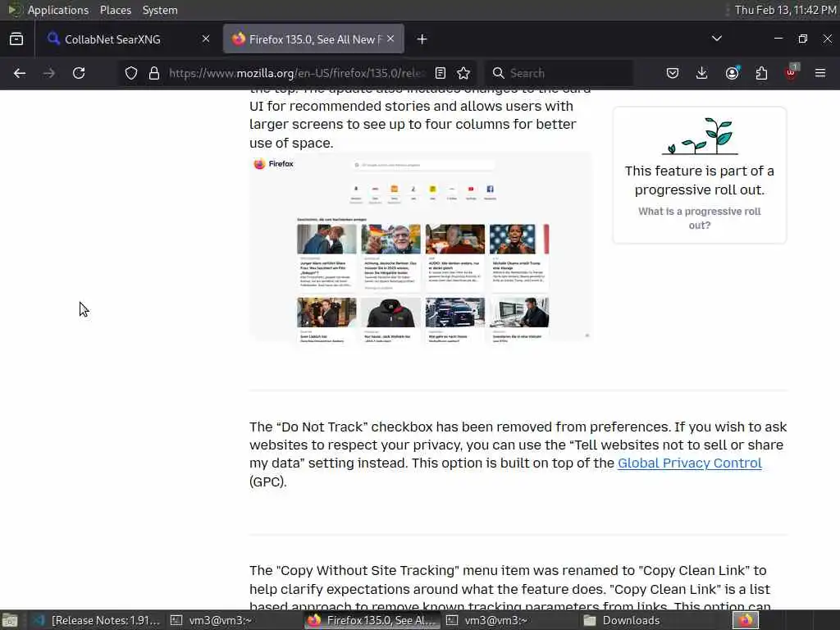The image size is (840, 630).
Task: Expand the list all tabs chevron
Action: pyautogui.click(x=717, y=39)
